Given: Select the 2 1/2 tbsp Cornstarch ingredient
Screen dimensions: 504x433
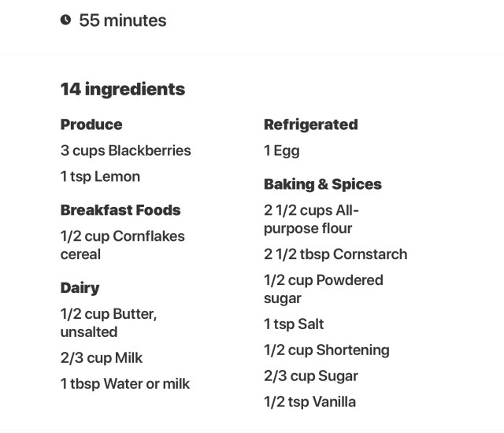Looking at the screenshot, I should point(335,254).
